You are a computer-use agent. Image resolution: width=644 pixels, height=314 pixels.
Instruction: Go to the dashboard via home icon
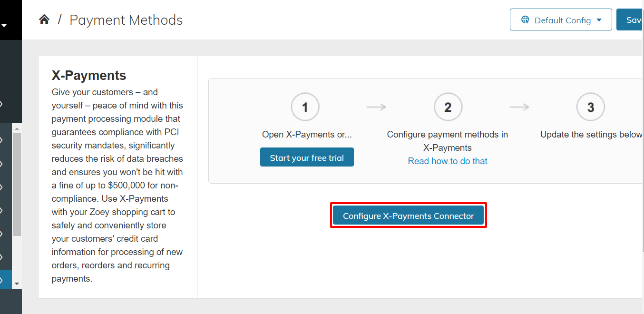pyautogui.click(x=44, y=20)
